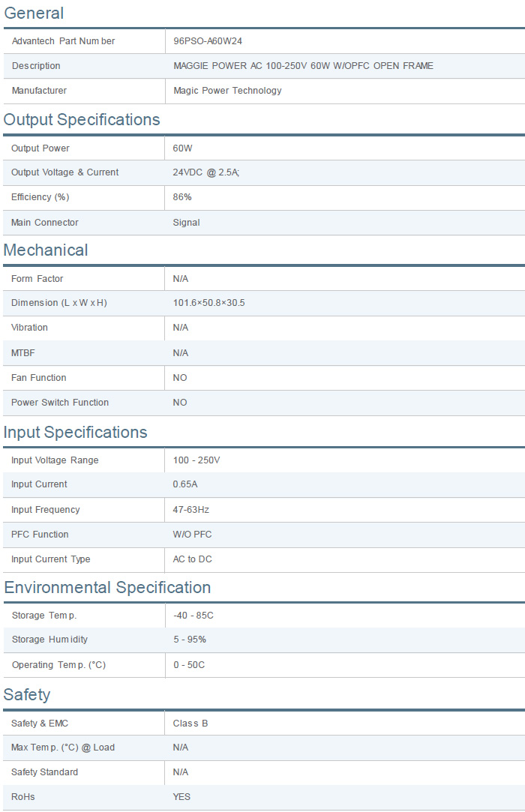Click the Magic Power Technology manufacturer value
The height and width of the screenshot is (812, 525).
tap(227, 91)
